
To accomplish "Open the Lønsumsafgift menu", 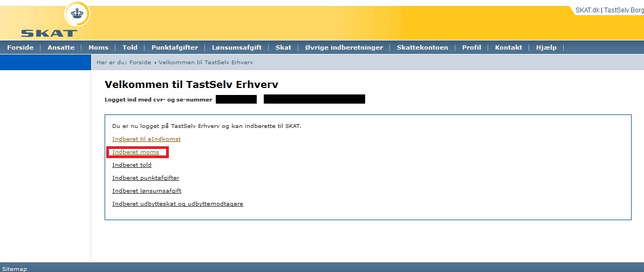I will coord(237,47).
